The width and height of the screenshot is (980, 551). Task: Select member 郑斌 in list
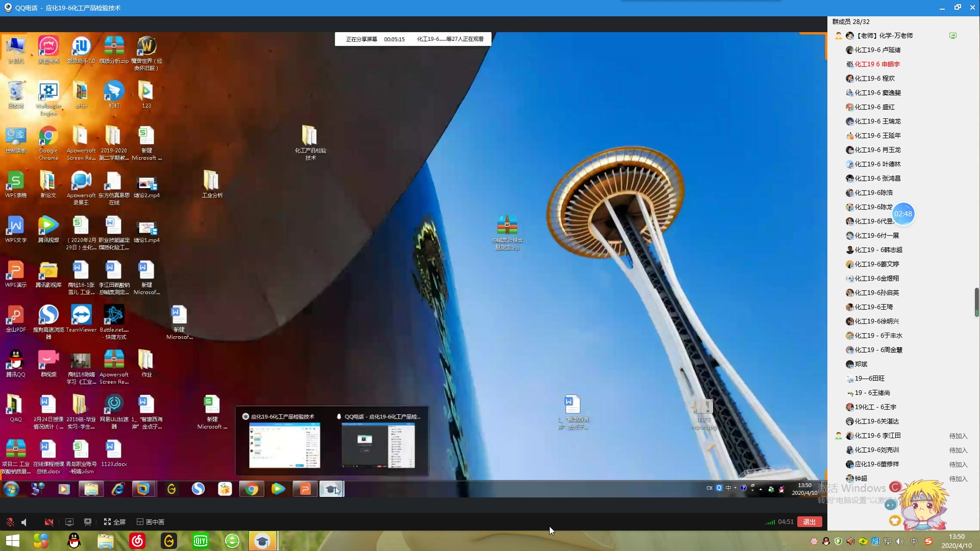coord(857,364)
